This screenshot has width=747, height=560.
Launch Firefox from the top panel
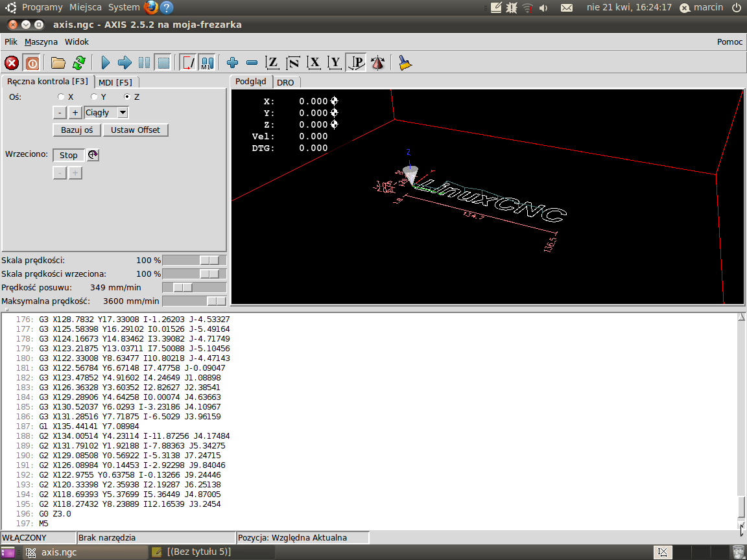pos(150,7)
